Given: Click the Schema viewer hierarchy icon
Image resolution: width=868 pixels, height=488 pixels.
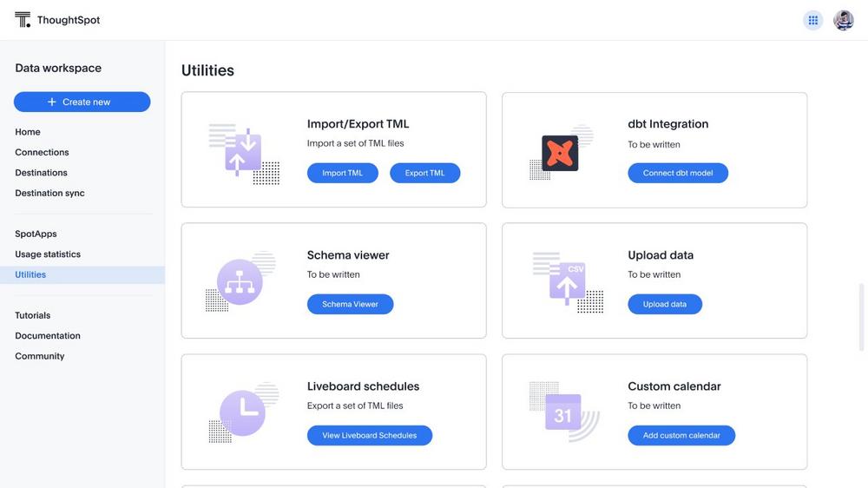Looking at the screenshot, I should click(x=240, y=282).
